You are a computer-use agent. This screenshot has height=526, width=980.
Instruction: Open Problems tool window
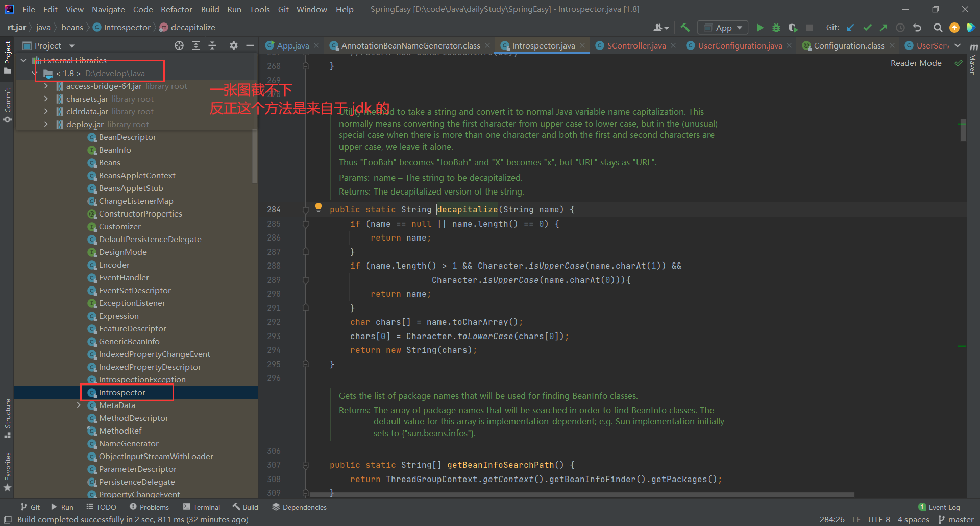pyautogui.click(x=149, y=507)
